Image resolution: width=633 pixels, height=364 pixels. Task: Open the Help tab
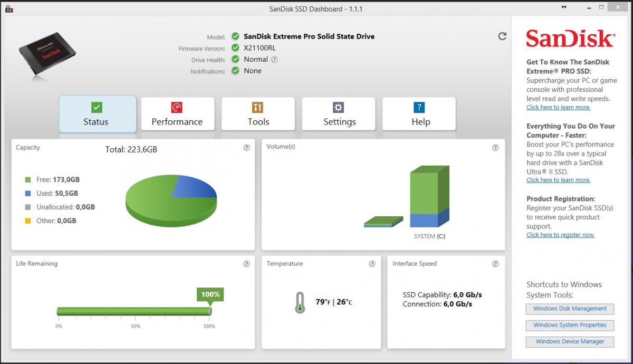(419, 113)
